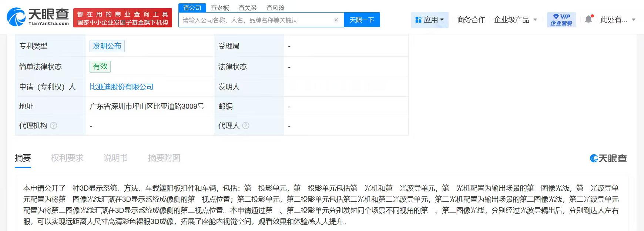The width and height of the screenshot is (644, 231).
Task: Click the 天眼一下 search button
Action: click(x=362, y=20)
